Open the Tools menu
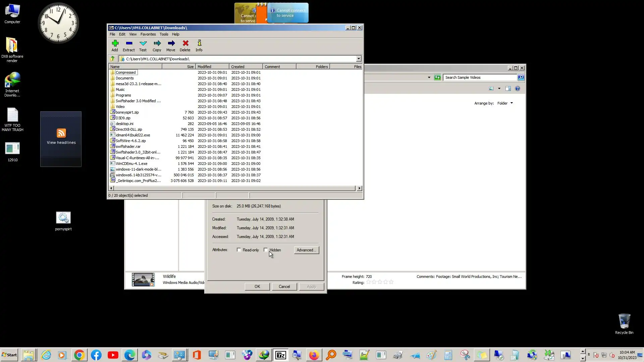The height and width of the screenshot is (362, 644). [x=164, y=34]
